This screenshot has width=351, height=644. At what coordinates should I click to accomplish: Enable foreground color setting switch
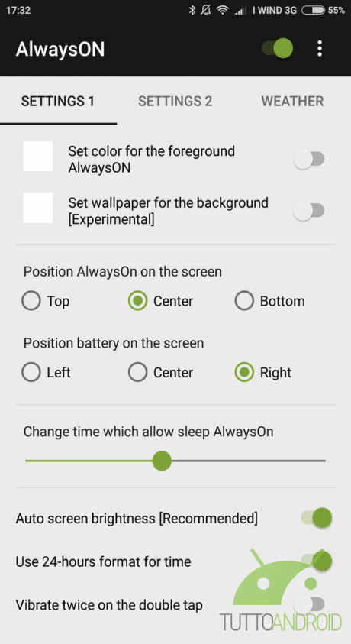(309, 159)
